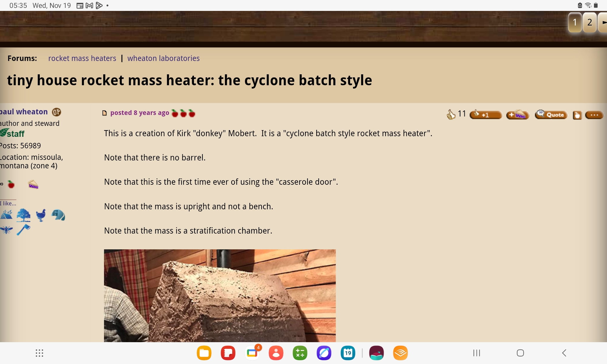Open the wheaton laboratories forum
This screenshot has height=364, width=607.
[x=163, y=58]
